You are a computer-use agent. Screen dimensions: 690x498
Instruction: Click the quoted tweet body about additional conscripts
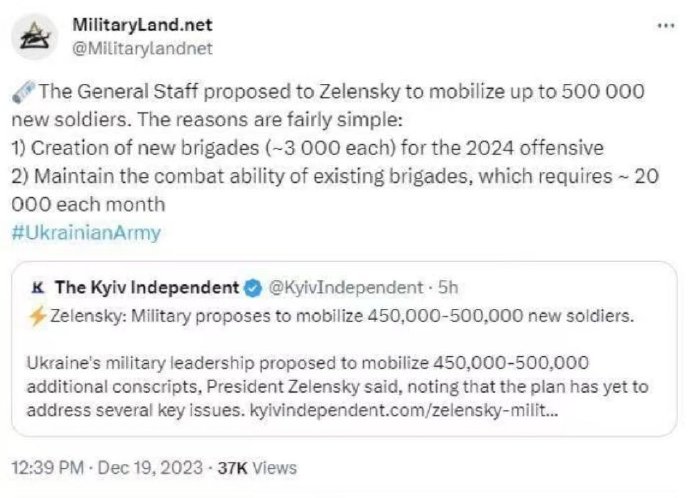tap(338, 387)
